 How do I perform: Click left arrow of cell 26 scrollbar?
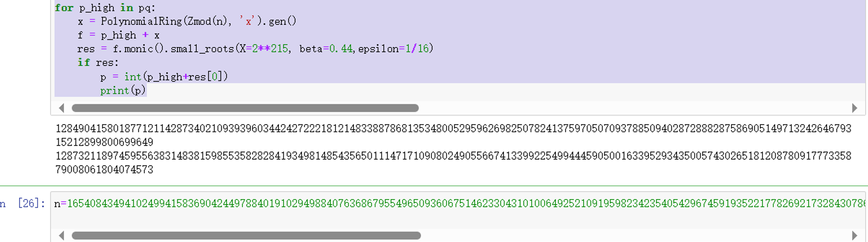click(61, 236)
